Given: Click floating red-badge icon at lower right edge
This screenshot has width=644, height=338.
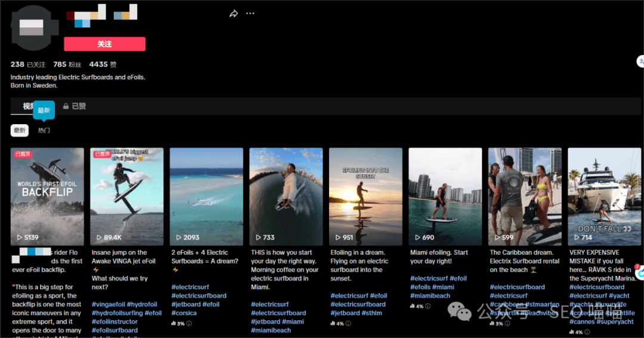Looking at the screenshot, I should coord(639,272).
